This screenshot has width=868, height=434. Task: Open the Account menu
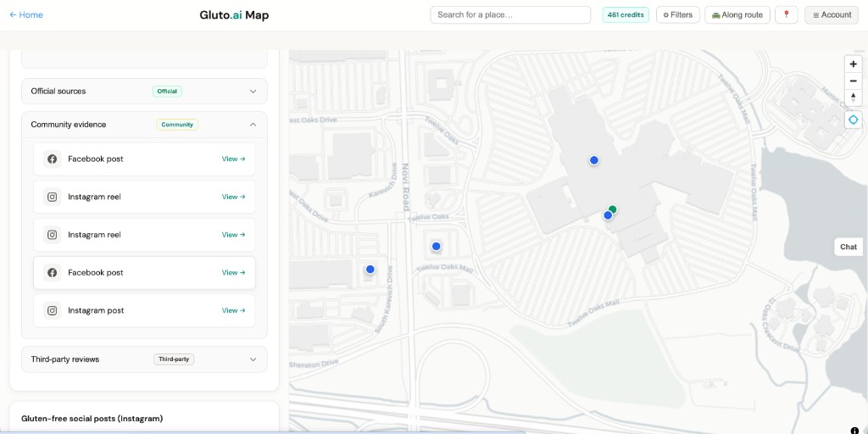pos(832,15)
